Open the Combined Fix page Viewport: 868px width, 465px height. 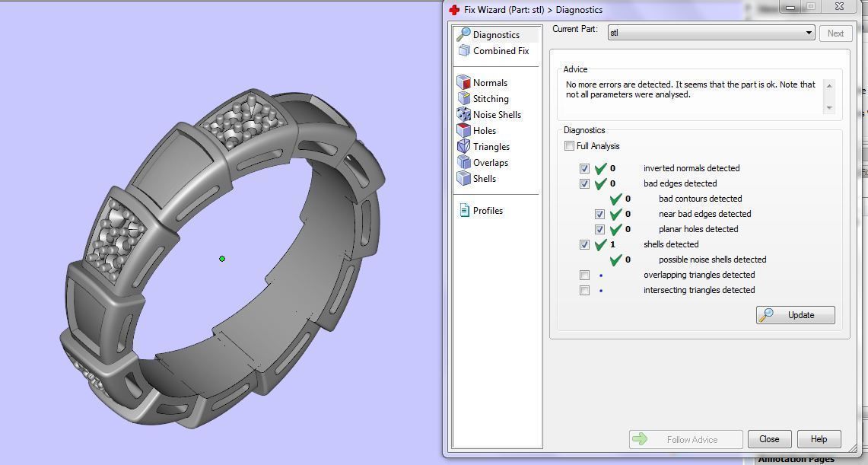[x=501, y=51]
